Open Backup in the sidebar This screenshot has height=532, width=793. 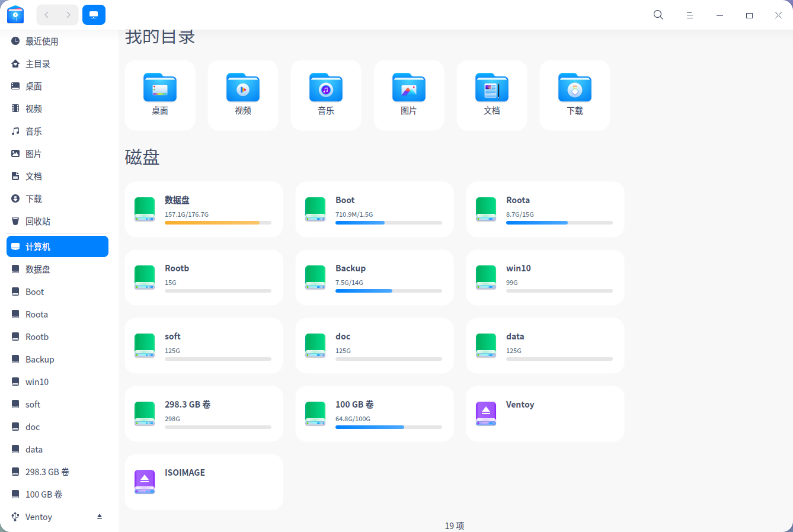pyautogui.click(x=57, y=360)
